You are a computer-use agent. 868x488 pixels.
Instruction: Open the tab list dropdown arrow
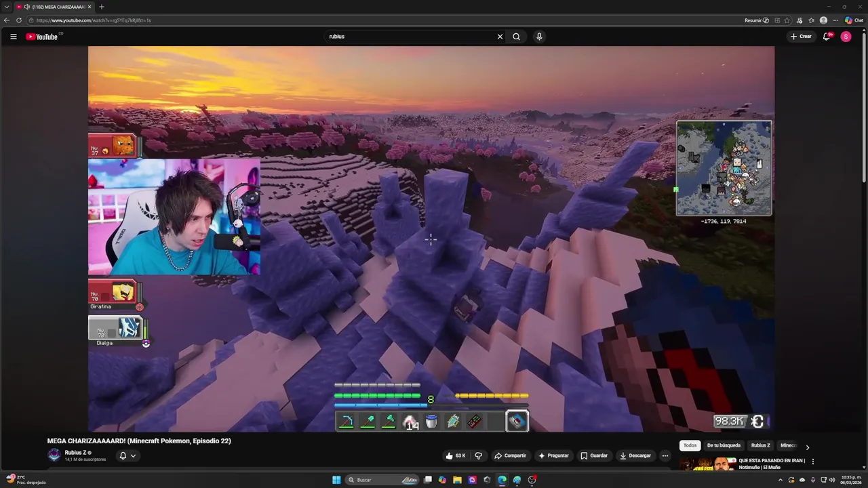(x=6, y=7)
